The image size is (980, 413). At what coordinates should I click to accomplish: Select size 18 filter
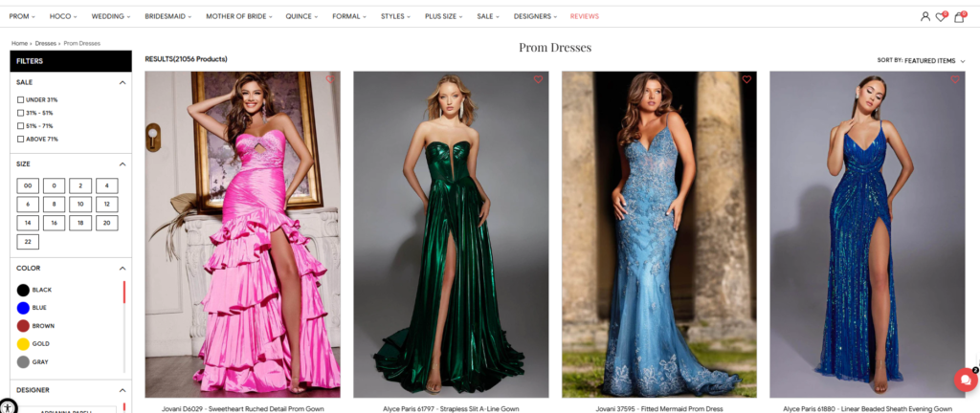(x=80, y=223)
